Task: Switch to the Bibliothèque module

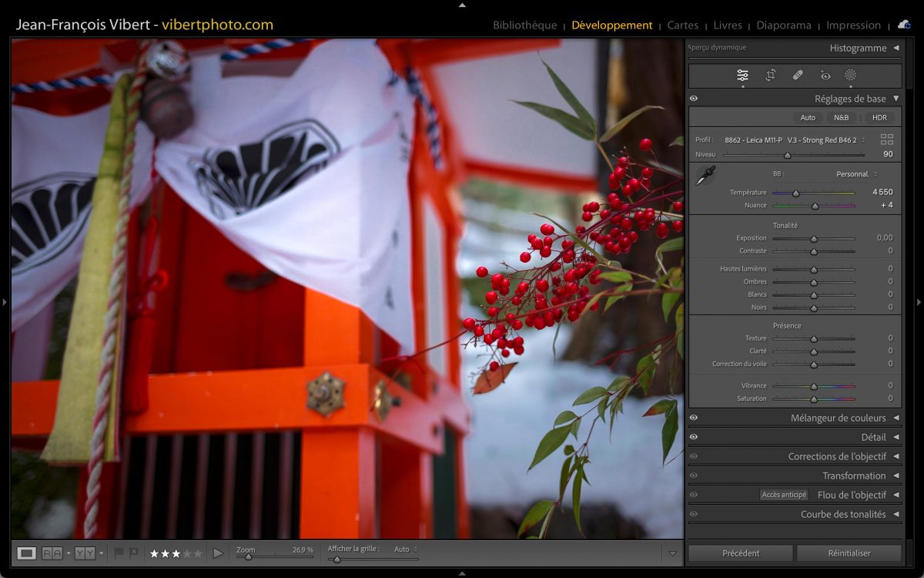Action: click(x=524, y=25)
